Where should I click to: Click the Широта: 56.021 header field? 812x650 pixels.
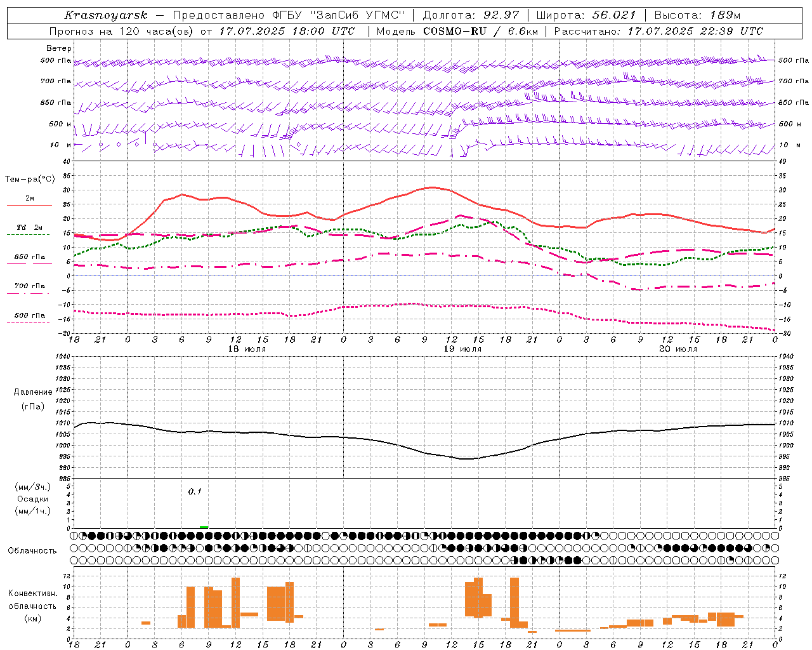coord(586,15)
